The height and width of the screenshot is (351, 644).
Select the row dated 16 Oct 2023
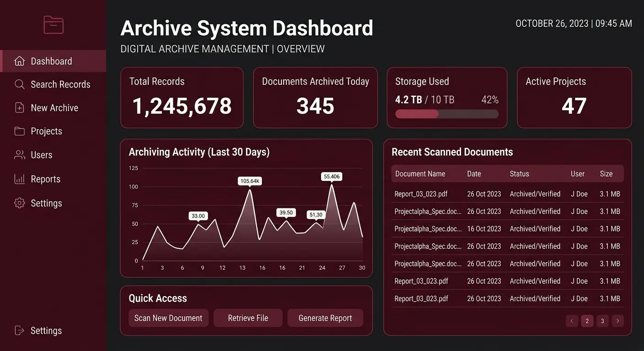click(x=507, y=229)
